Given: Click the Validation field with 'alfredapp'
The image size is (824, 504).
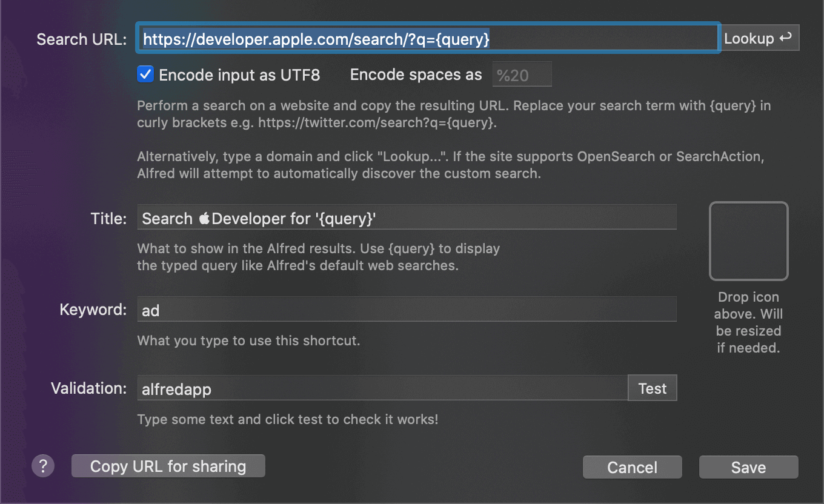Looking at the screenshot, I should 383,388.
